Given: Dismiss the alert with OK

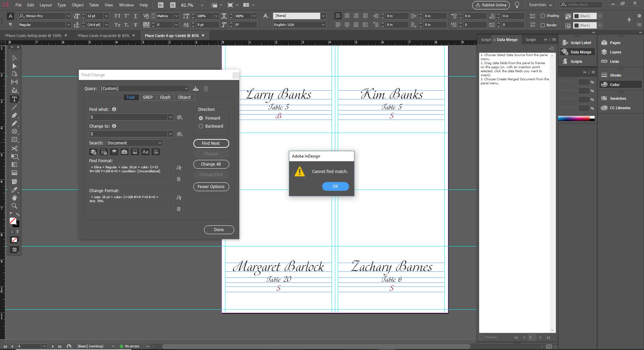Looking at the screenshot, I should pyautogui.click(x=335, y=186).
